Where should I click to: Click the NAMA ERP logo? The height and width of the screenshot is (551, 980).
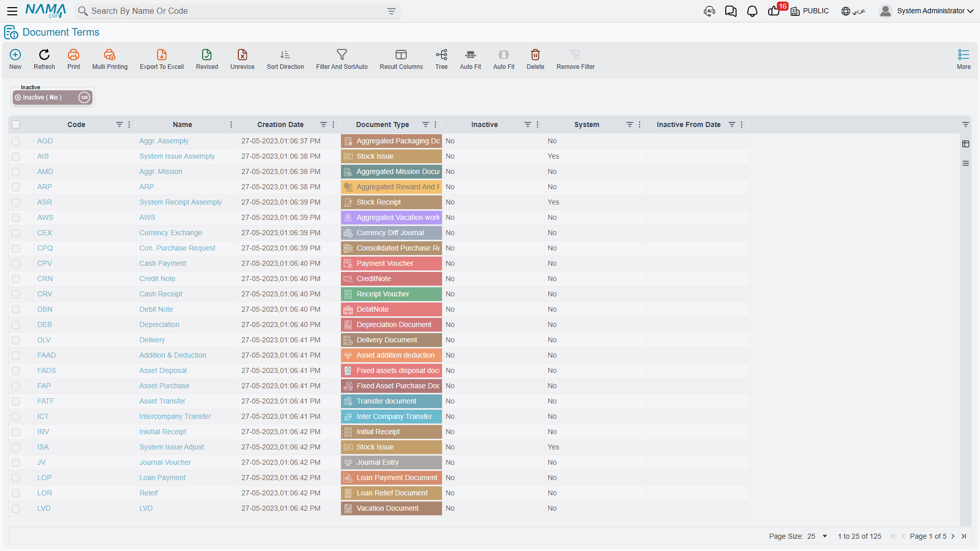[45, 11]
